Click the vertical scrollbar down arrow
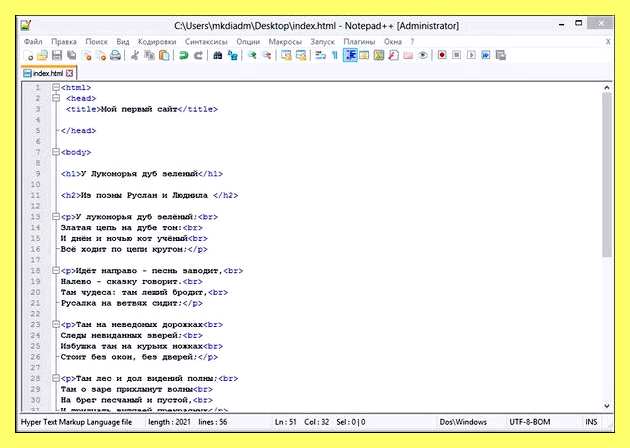This screenshot has width=630, height=448. (607, 406)
